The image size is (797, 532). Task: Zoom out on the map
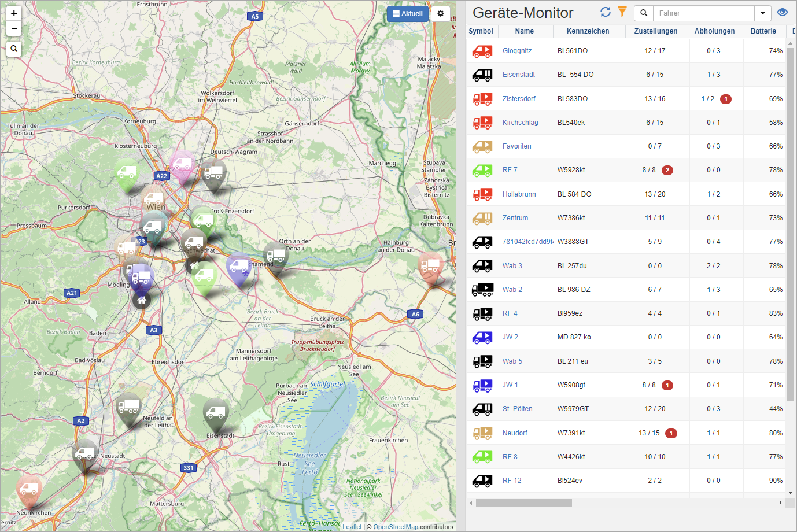(14, 28)
